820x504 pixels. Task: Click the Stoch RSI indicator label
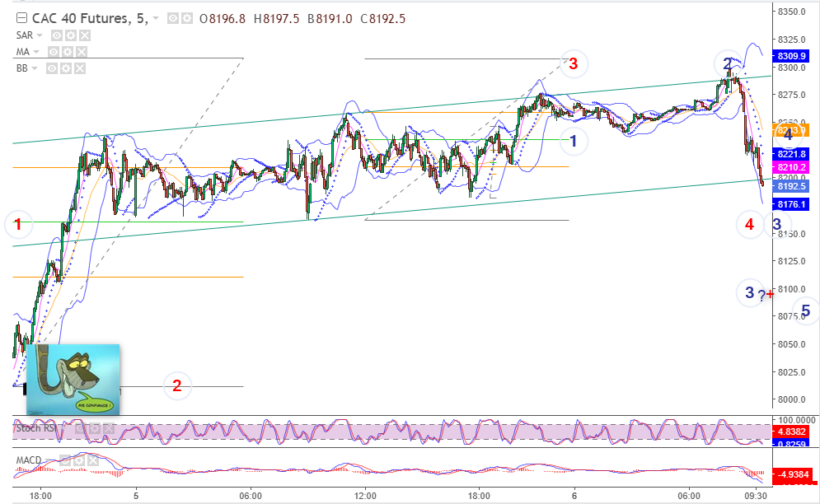pyautogui.click(x=35, y=428)
